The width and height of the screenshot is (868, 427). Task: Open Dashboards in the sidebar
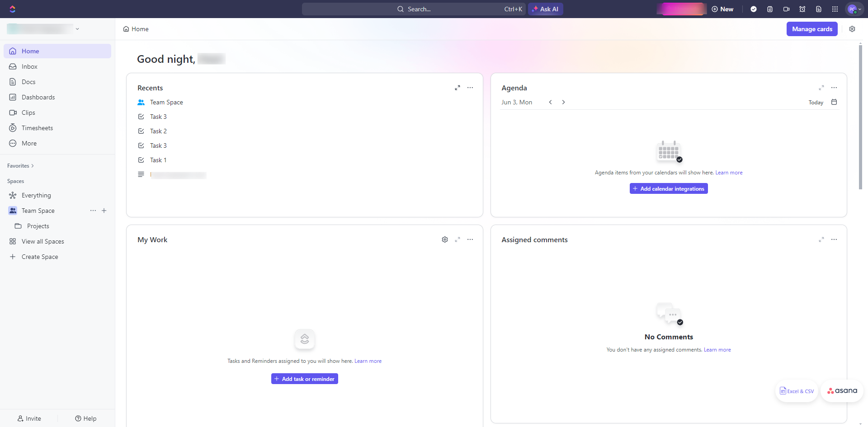57,97
